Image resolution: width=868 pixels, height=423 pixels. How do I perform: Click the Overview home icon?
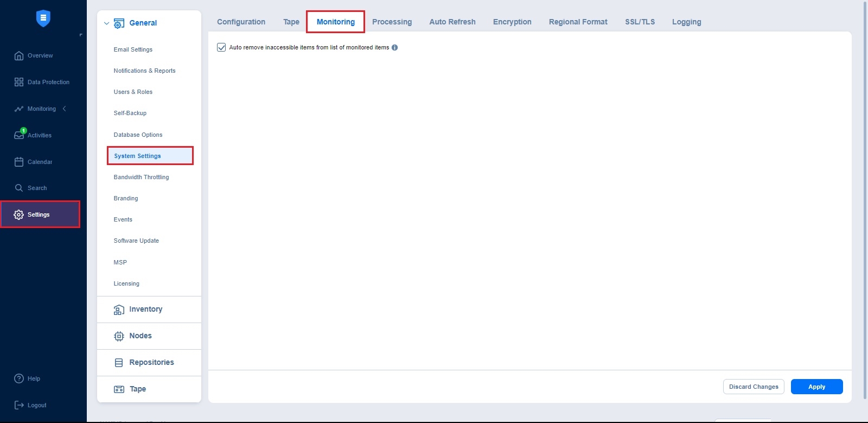[x=19, y=55]
